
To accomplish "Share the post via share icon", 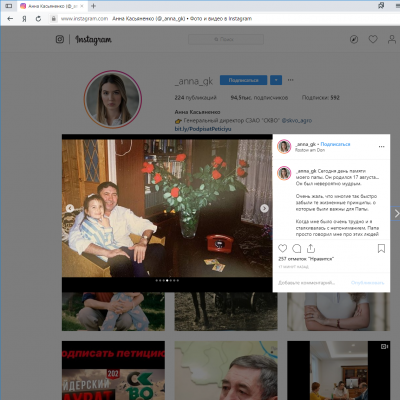I will [311, 248].
